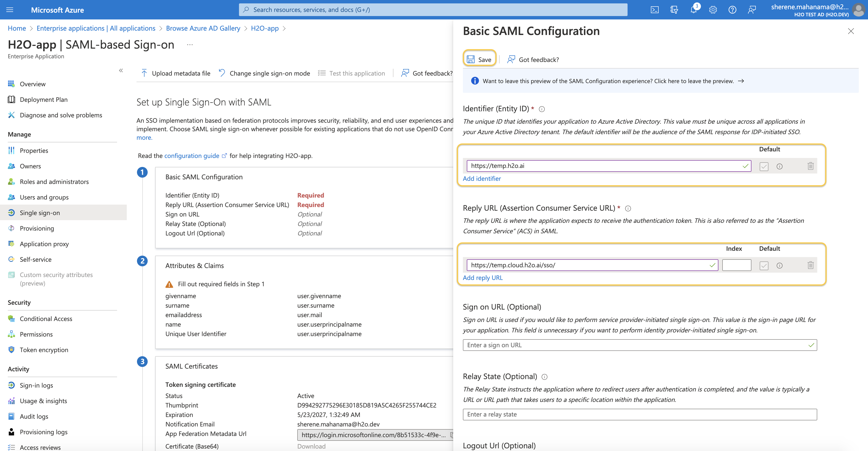
Task: Click Upload metadata file
Action: pos(176,73)
